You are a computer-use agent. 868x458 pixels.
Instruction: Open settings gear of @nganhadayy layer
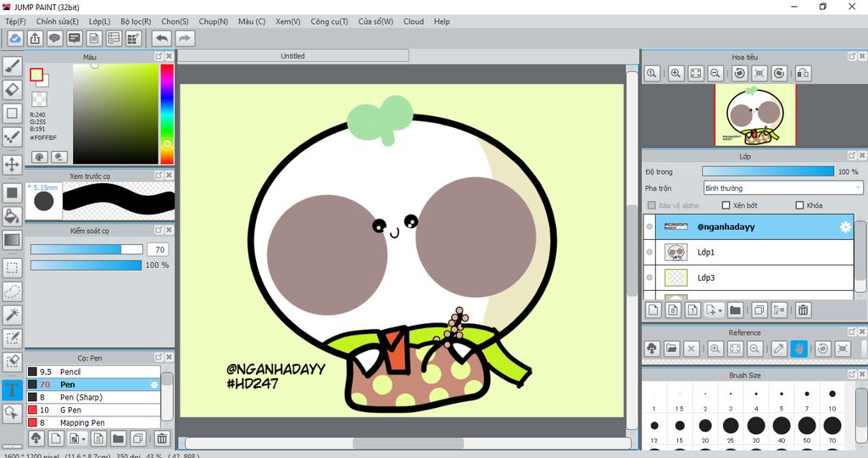tap(845, 227)
